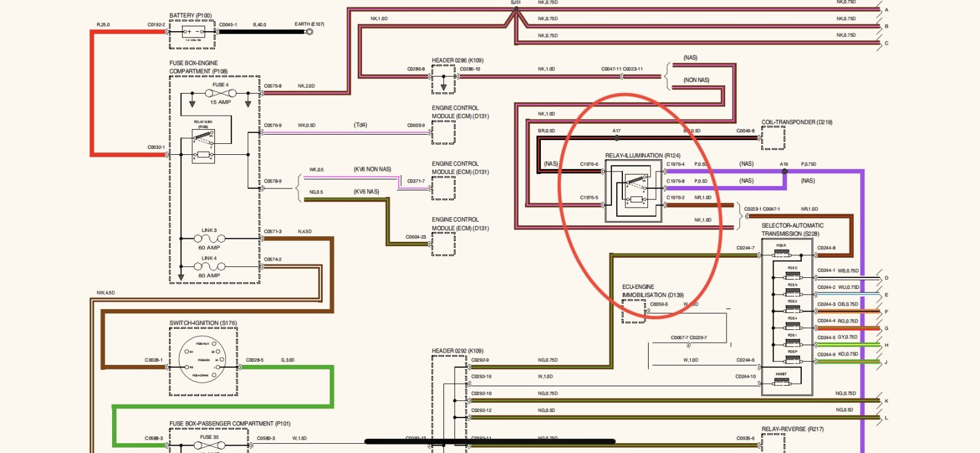
Task: Click connector label C0028-1
Action: pos(154,360)
